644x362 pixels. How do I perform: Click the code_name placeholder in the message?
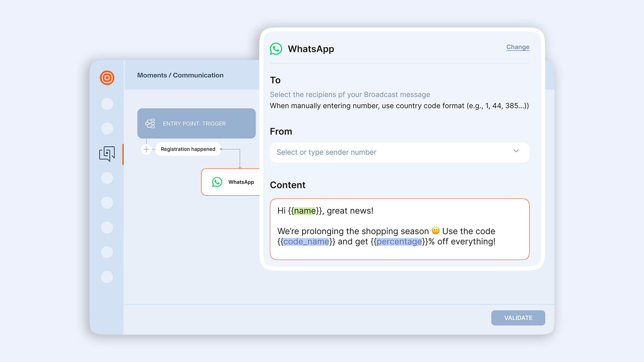306,241
